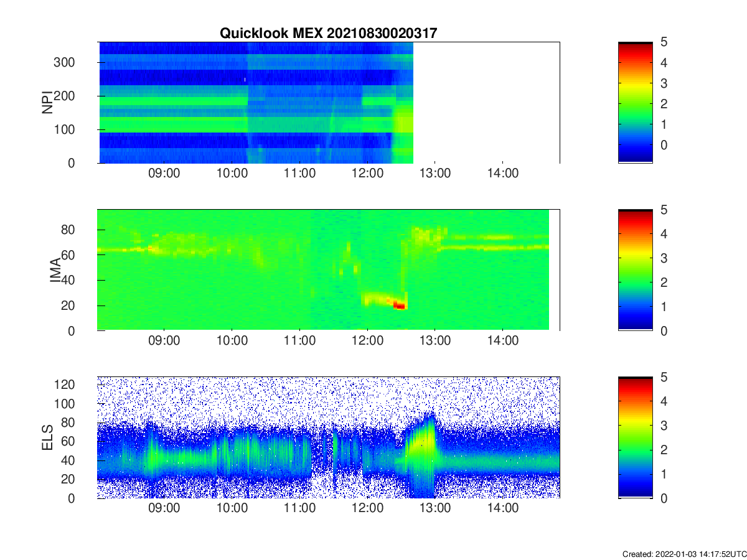Click the "2" label on the IMA colorbar
The image size is (747, 560).
click(664, 282)
